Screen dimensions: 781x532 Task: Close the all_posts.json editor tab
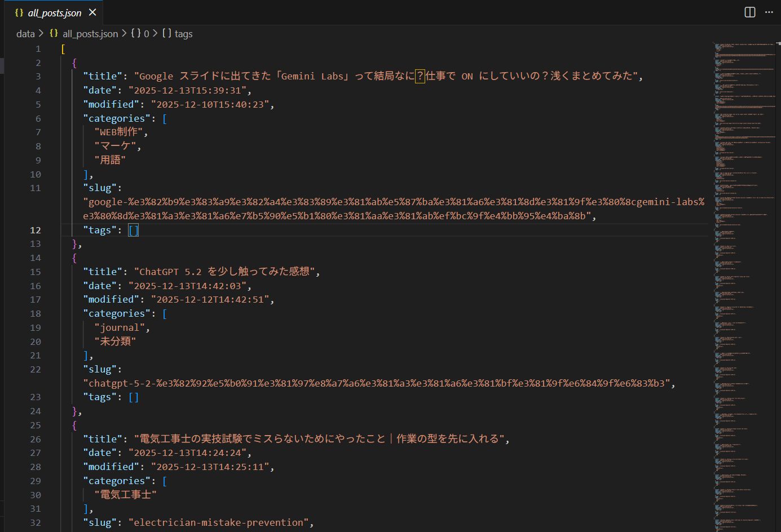click(92, 11)
